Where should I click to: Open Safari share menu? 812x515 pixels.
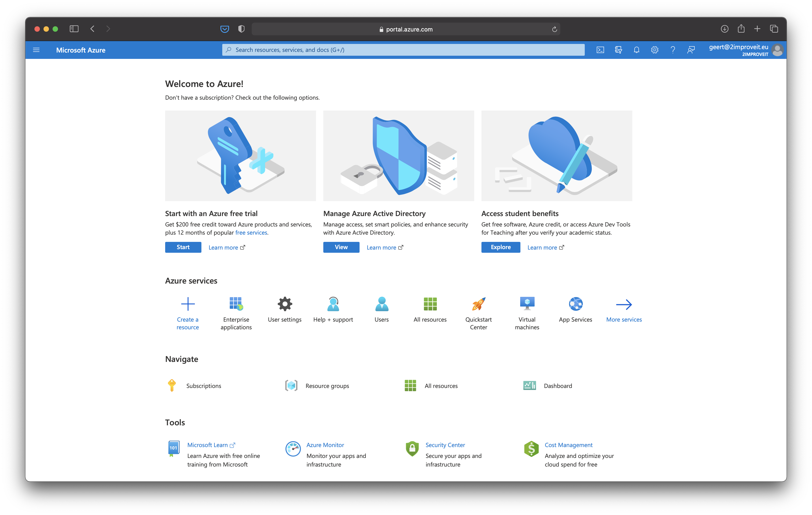(x=741, y=29)
